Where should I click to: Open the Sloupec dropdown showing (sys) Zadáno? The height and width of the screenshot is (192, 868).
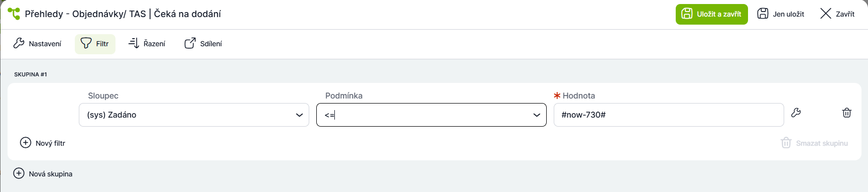[x=194, y=115]
